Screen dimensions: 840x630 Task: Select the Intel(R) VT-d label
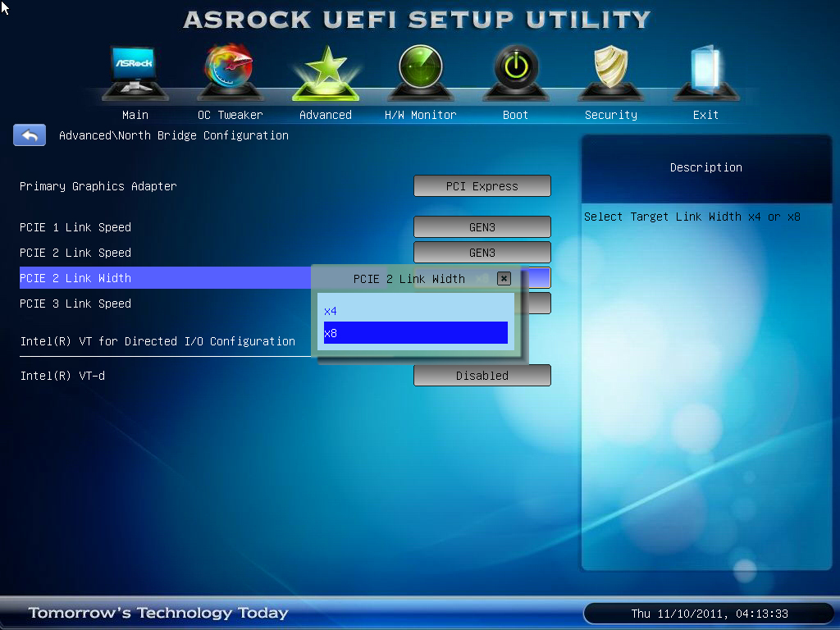point(62,376)
